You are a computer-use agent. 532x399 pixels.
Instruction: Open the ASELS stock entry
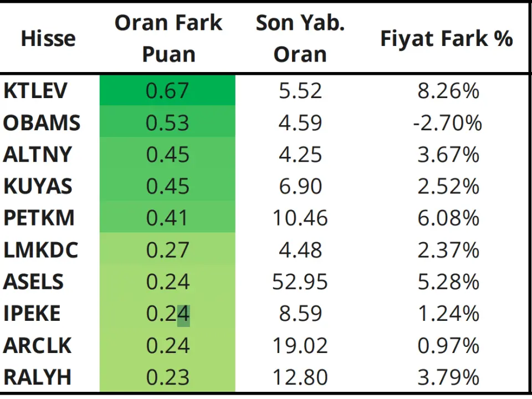click(33, 282)
